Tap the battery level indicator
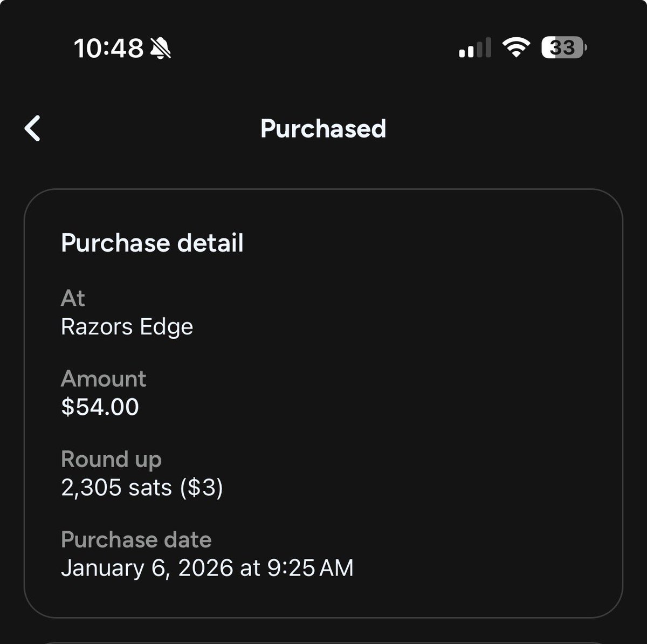 (x=563, y=48)
